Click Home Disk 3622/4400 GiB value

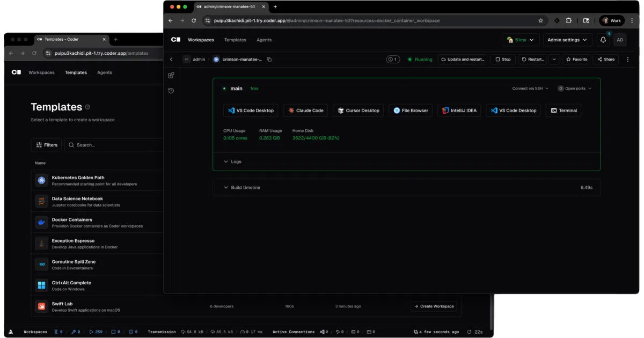point(316,138)
